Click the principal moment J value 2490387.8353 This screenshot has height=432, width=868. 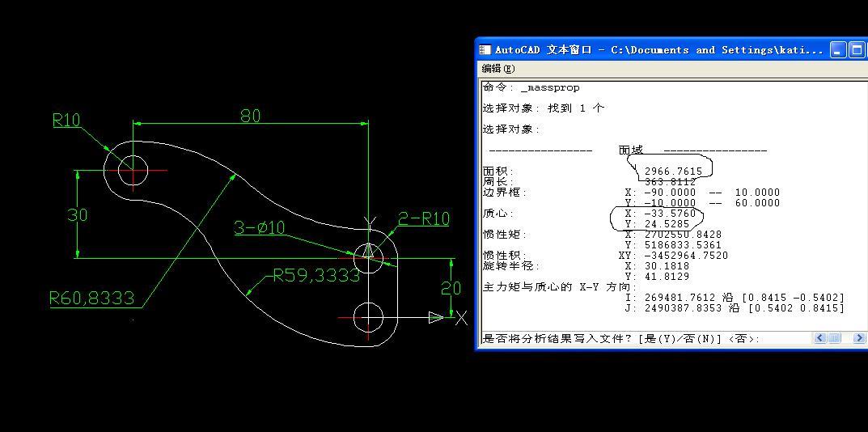tap(683, 308)
